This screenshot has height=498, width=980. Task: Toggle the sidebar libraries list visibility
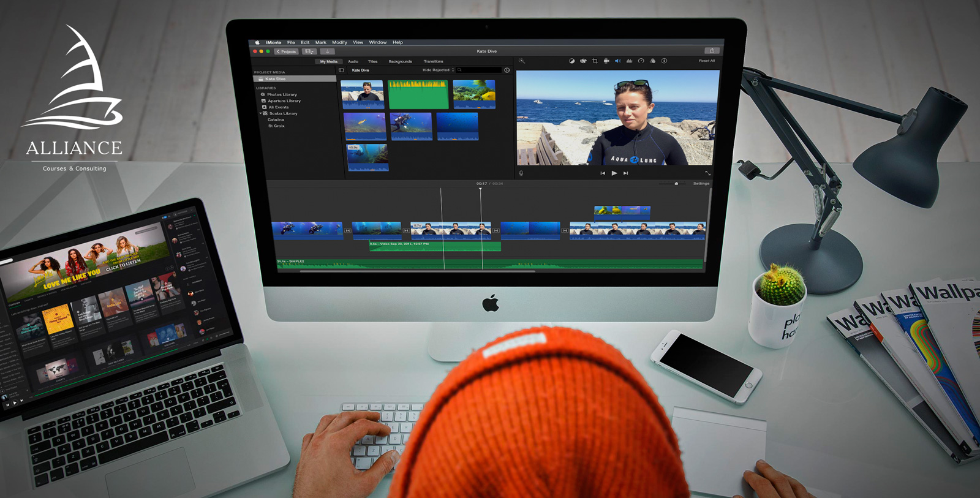pos(341,70)
